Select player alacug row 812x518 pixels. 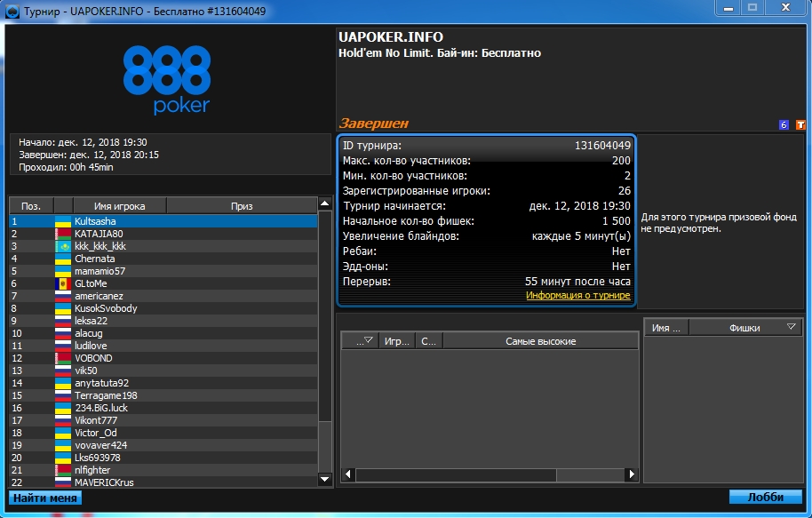pos(163,333)
